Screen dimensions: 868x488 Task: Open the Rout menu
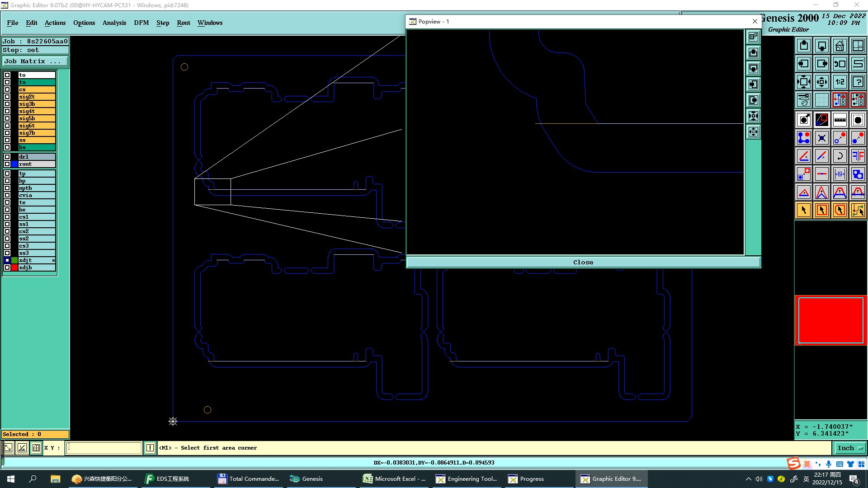[x=183, y=23]
